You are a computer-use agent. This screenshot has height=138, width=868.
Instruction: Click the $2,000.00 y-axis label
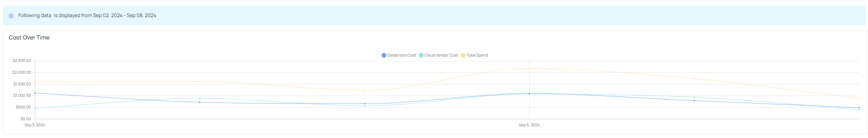point(22,73)
